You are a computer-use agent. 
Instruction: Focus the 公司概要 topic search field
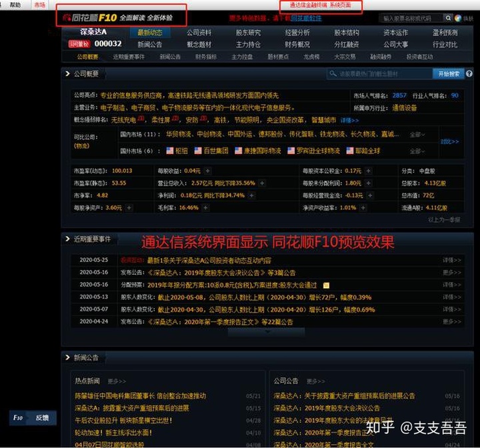coord(379,74)
